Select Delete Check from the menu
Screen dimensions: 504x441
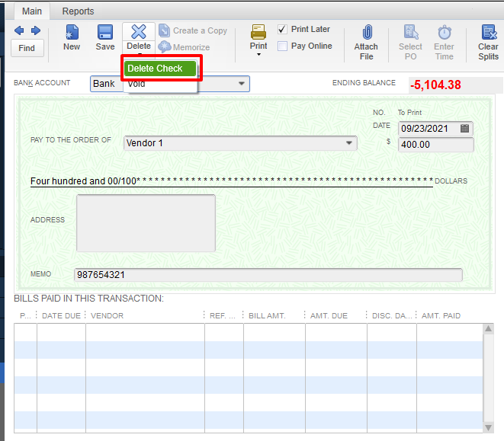(x=160, y=69)
